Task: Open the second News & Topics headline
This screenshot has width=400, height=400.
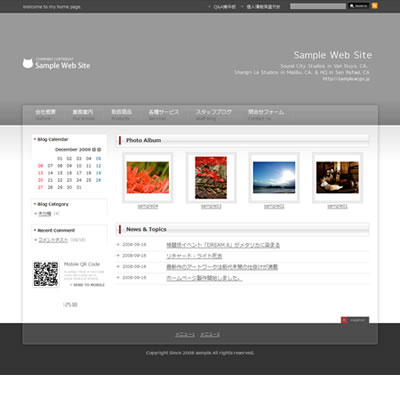Action: pos(194,256)
